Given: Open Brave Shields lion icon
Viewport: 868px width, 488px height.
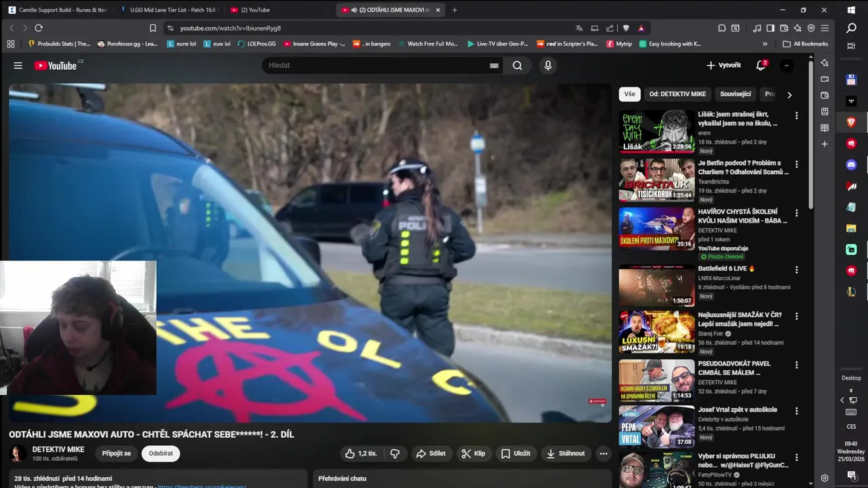Looking at the screenshot, I should pyautogui.click(x=626, y=28).
